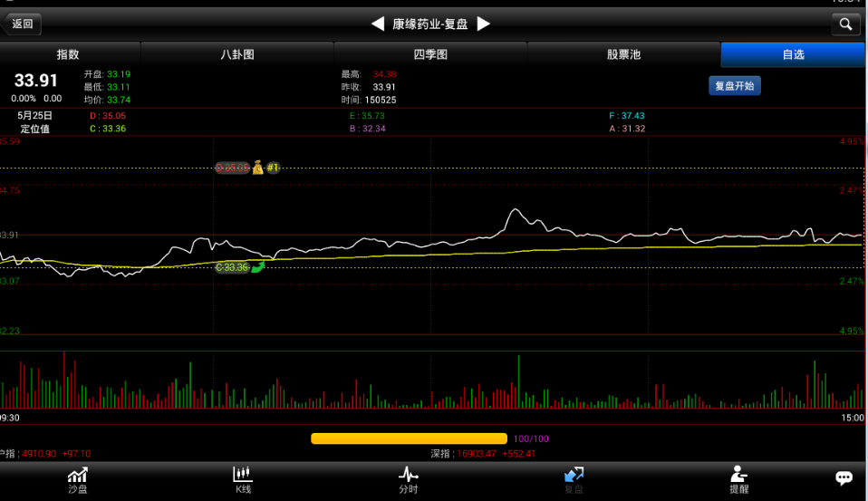Switch to the 股票池 tab
The height and width of the screenshot is (501, 868).
click(x=623, y=54)
